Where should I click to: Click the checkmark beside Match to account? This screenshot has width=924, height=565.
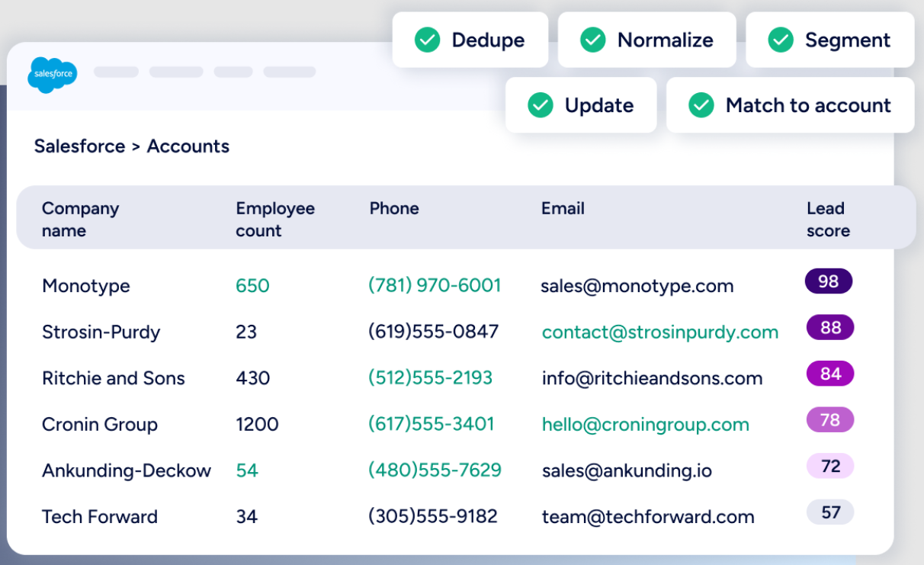[701, 105]
